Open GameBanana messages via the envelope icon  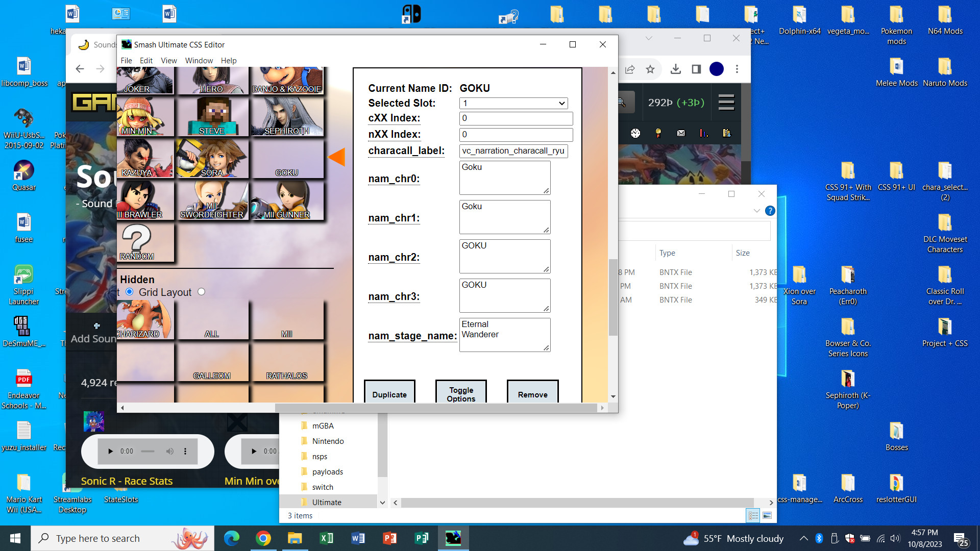pyautogui.click(x=681, y=133)
